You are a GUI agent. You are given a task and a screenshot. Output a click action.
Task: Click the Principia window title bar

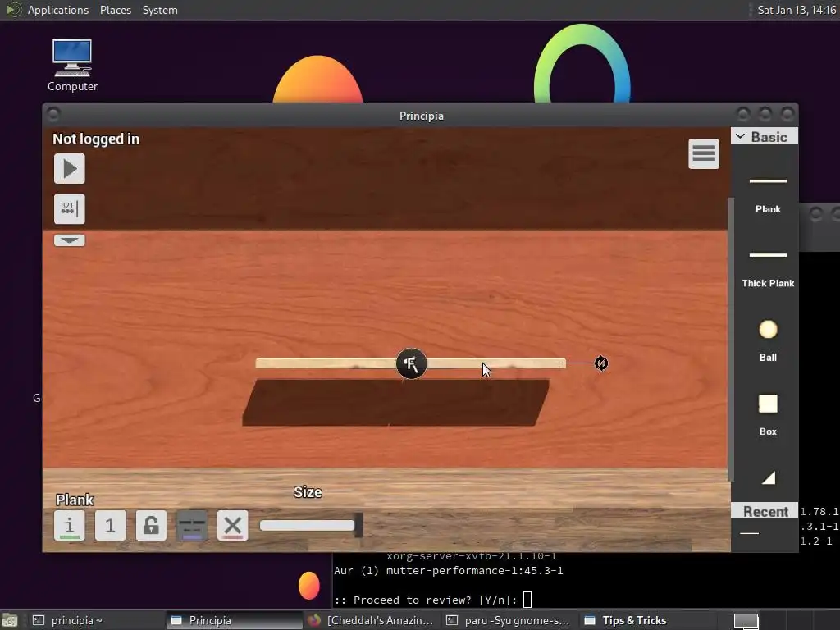pos(421,116)
